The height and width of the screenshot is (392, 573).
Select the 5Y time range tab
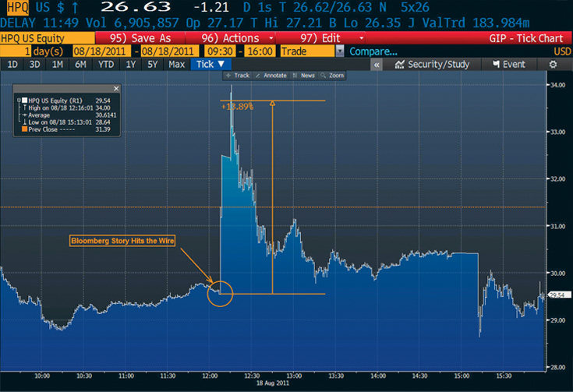click(152, 64)
